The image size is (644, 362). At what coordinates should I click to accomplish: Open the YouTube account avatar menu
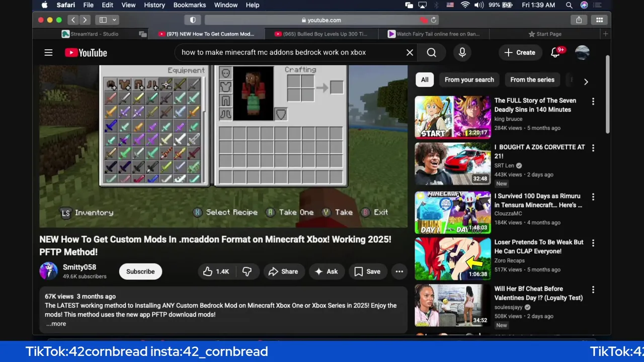582,52
